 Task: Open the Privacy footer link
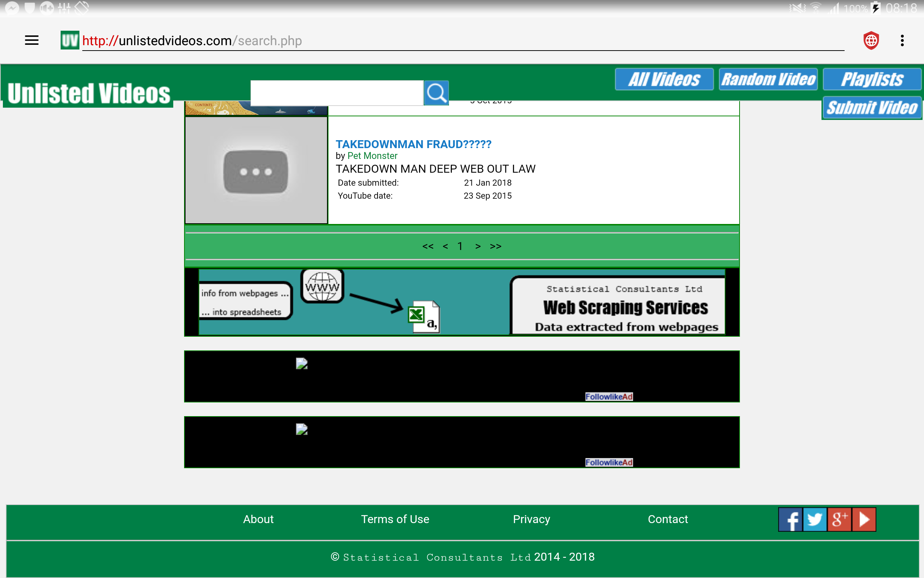532,519
